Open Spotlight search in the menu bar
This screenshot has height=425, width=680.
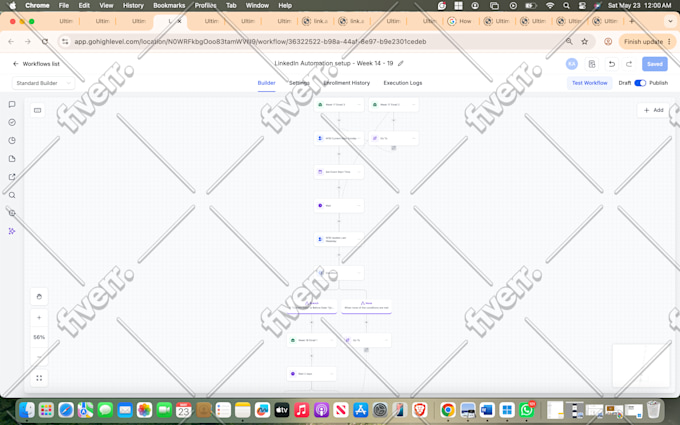[566, 5]
